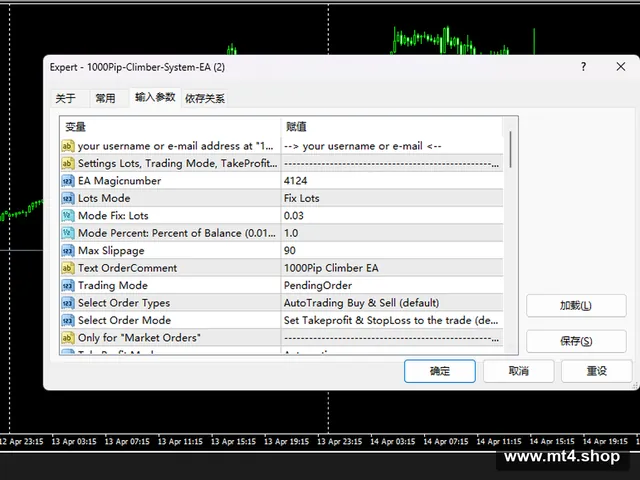The width and height of the screenshot is (640, 480).
Task: Click the 变量 column header
Action: [170, 127]
